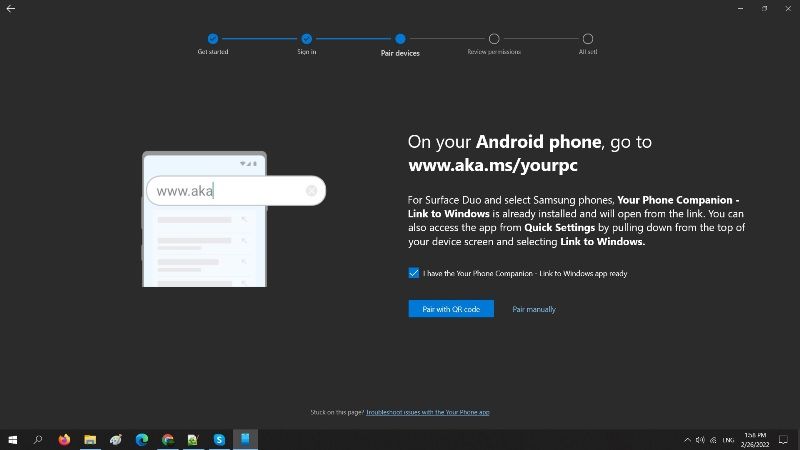Open the Action Center notifications icon
This screenshot has height=450, width=800.
[x=783, y=440]
